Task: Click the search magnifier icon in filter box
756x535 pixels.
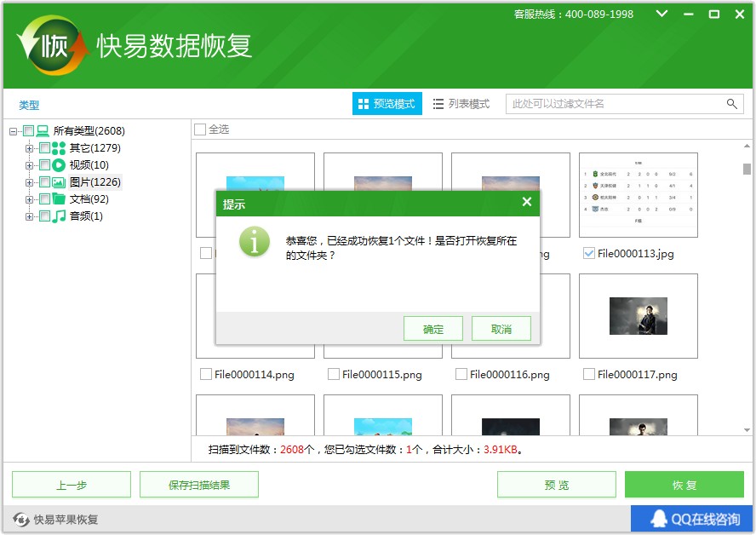Action: [x=731, y=104]
